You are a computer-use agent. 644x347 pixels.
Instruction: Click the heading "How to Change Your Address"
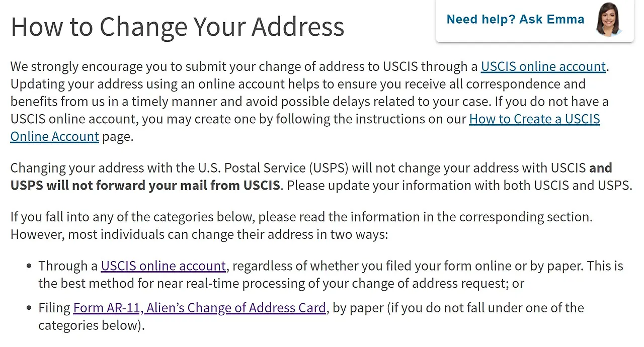coord(177,27)
